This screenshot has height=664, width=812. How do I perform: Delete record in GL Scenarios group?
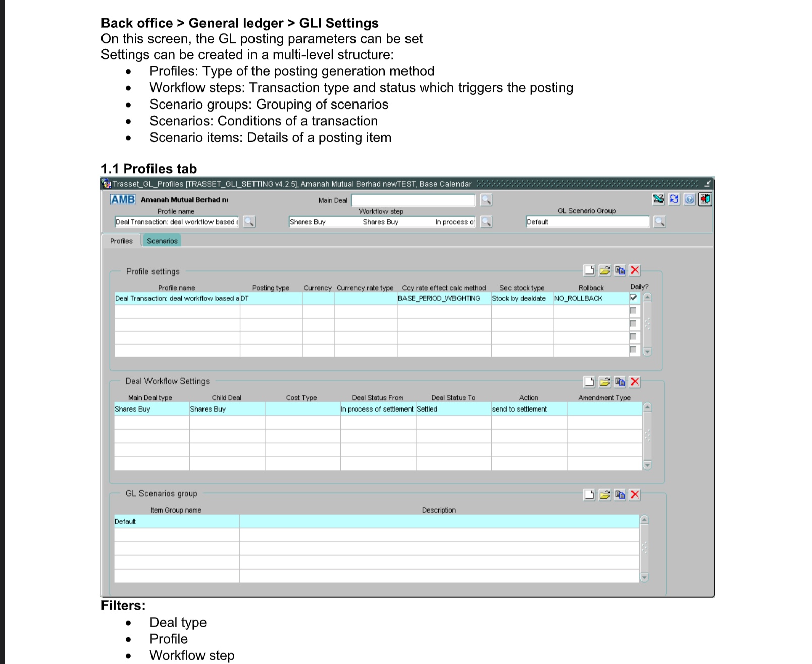[x=635, y=495]
